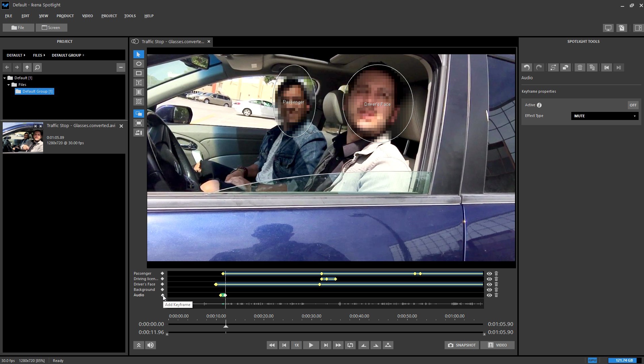Click the Passenger track first keyframe

[x=223, y=274]
